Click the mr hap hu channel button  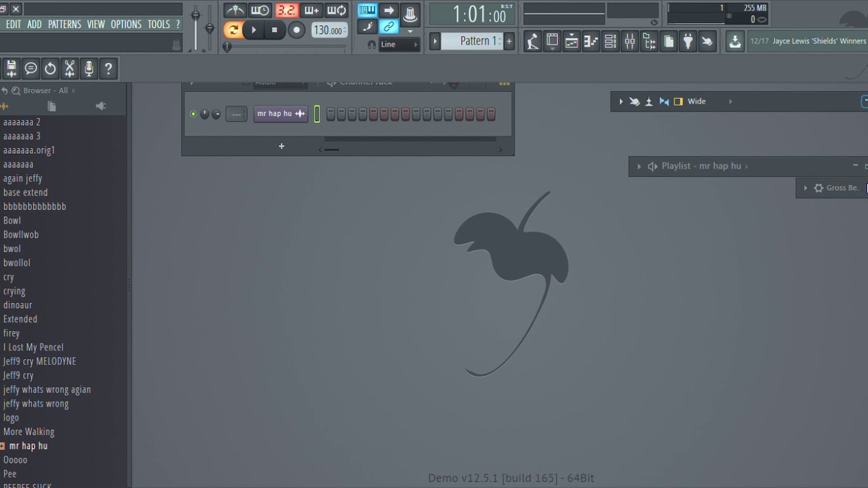click(x=281, y=114)
